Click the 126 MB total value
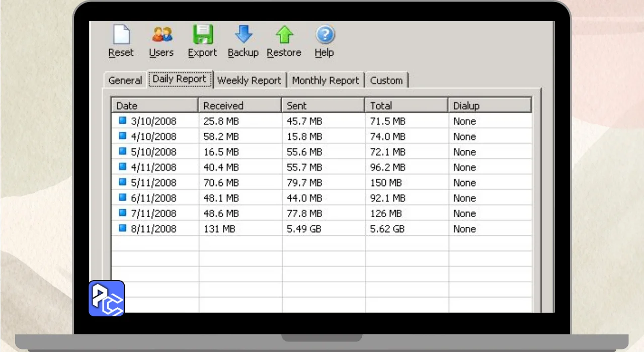Viewport: 644px width, 352px height. pos(386,213)
